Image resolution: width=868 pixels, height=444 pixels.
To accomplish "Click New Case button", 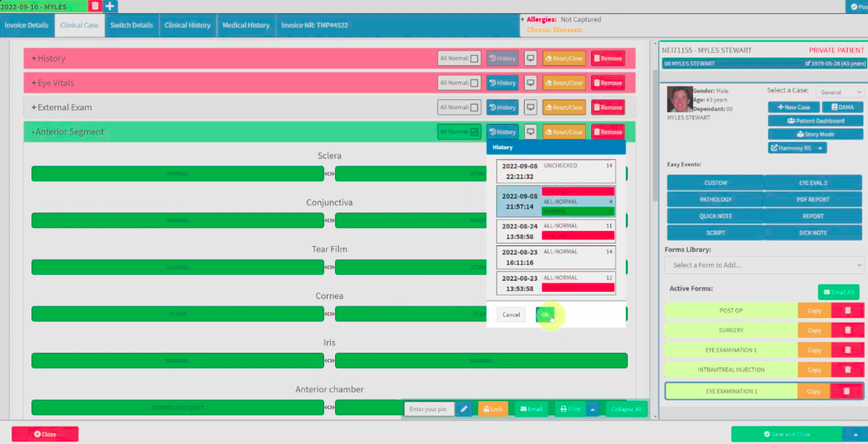I will tap(794, 107).
